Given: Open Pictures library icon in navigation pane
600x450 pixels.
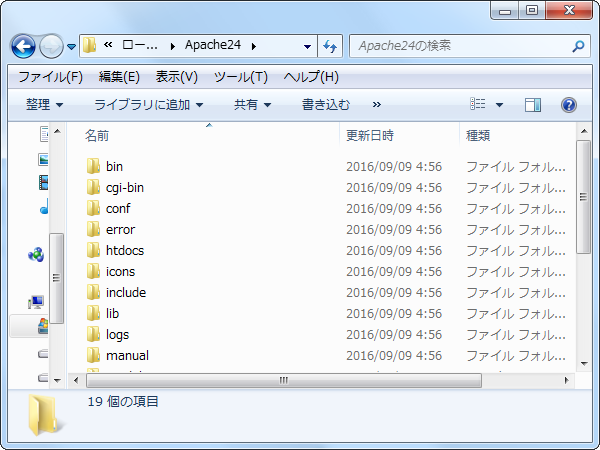Looking at the screenshot, I should (x=43, y=159).
